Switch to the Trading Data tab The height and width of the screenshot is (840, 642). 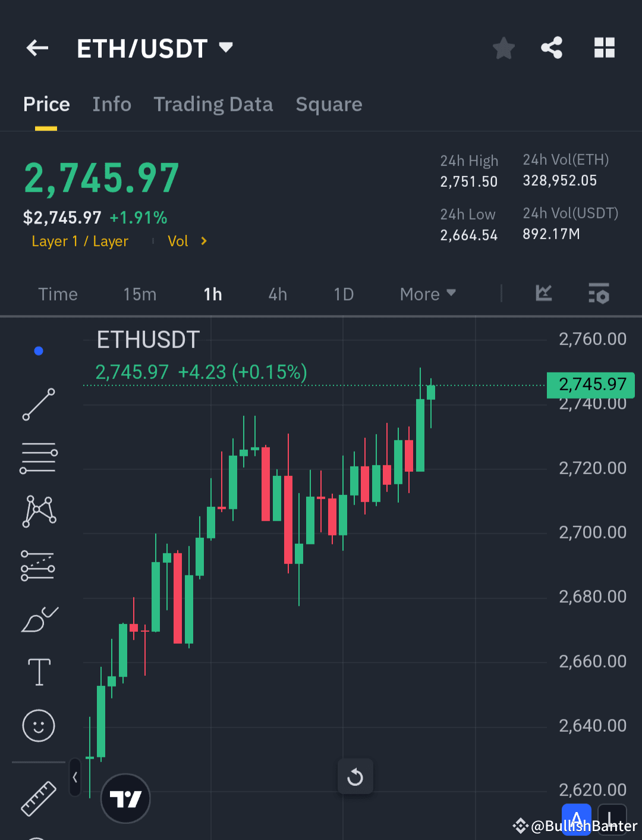click(213, 104)
